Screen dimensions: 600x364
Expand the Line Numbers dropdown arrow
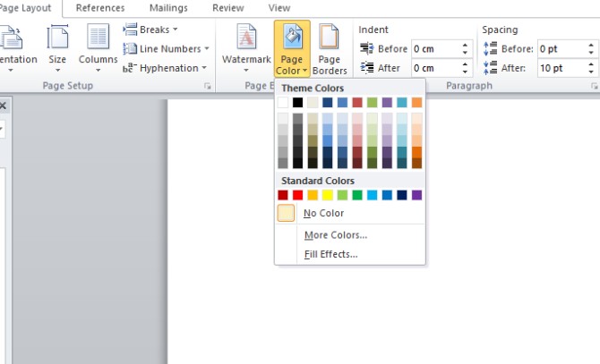pyautogui.click(x=207, y=48)
